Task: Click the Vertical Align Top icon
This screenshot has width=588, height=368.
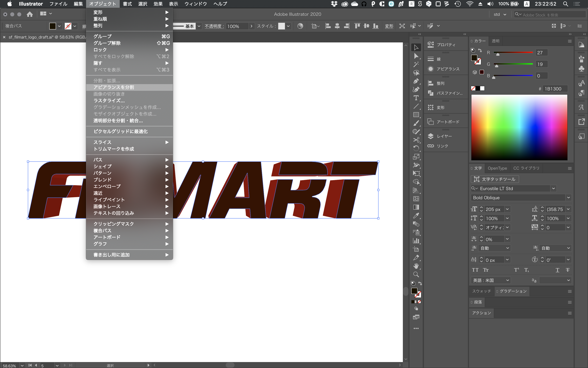Action: pyautogui.click(x=357, y=26)
